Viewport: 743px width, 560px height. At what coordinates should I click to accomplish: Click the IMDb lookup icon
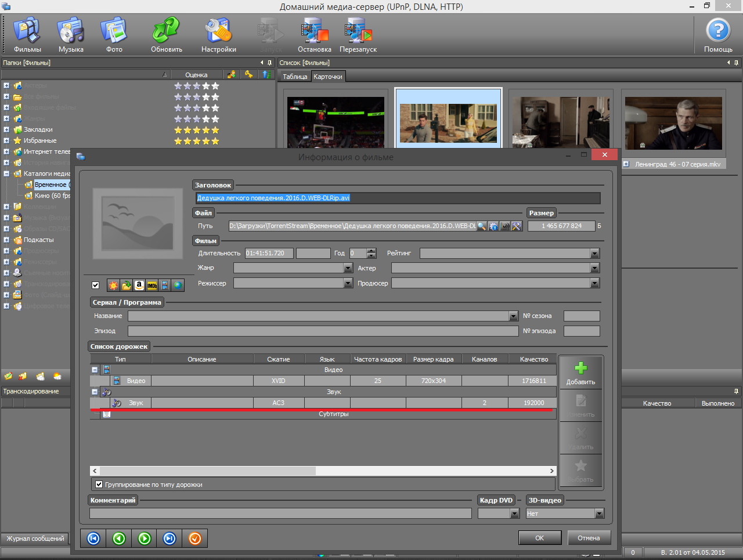[x=152, y=286]
